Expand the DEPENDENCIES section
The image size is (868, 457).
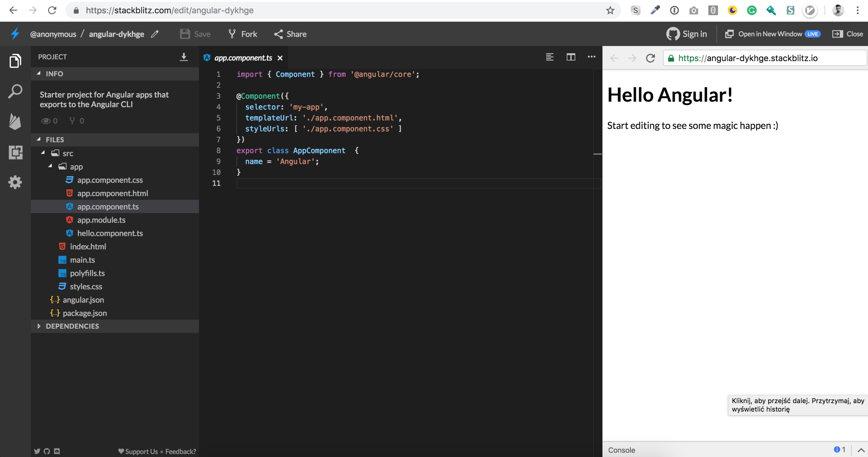[39, 326]
